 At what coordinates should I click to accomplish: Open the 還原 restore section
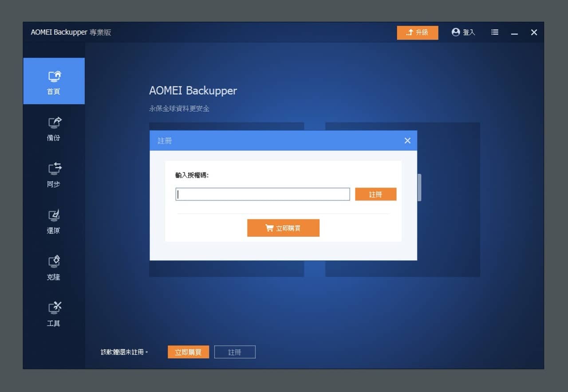(54, 221)
